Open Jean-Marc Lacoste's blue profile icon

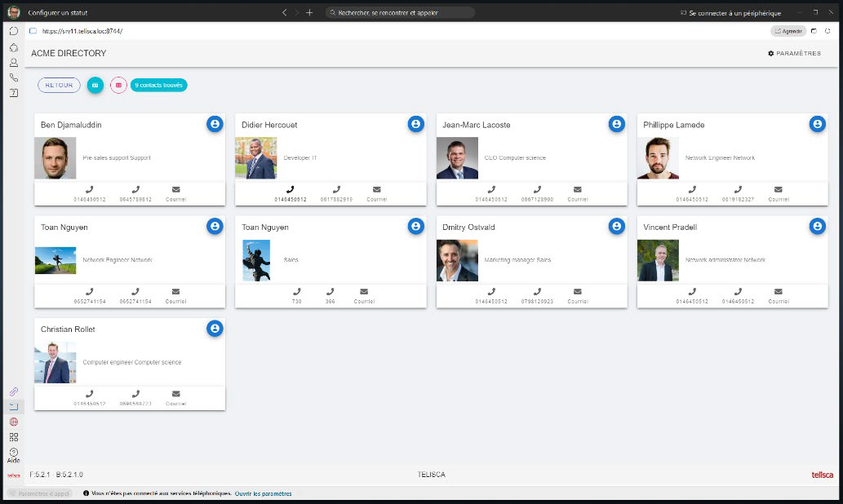click(x=616, y=124)
